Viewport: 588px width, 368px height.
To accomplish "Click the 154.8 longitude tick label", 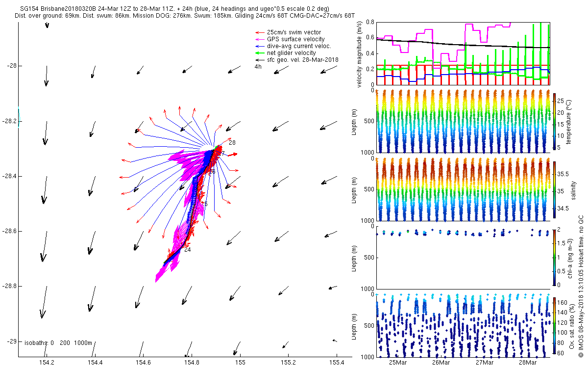I will tap(192, 362).
